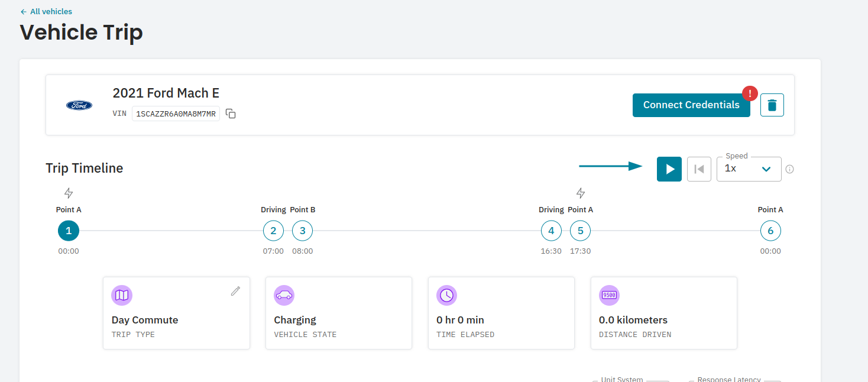Select timeline stop 3 at Point B
Screen dimensions: 868x382
pyautogui.click(x=302, y=231)
